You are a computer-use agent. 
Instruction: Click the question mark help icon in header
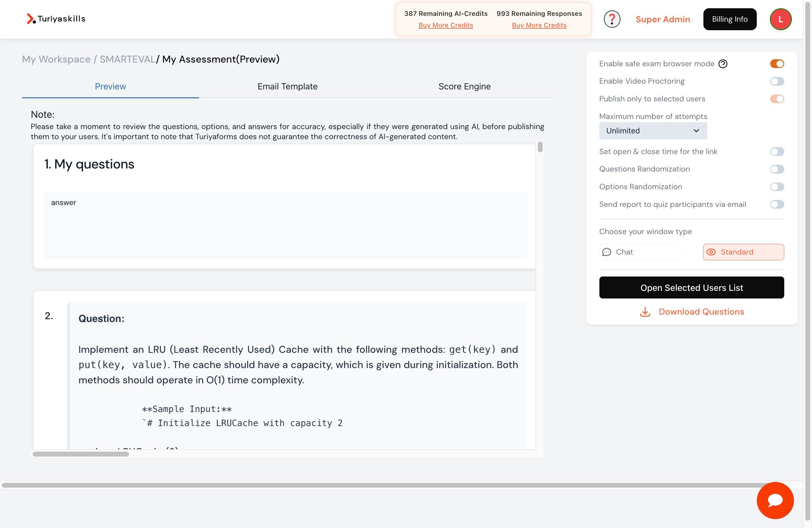[612, 19]
